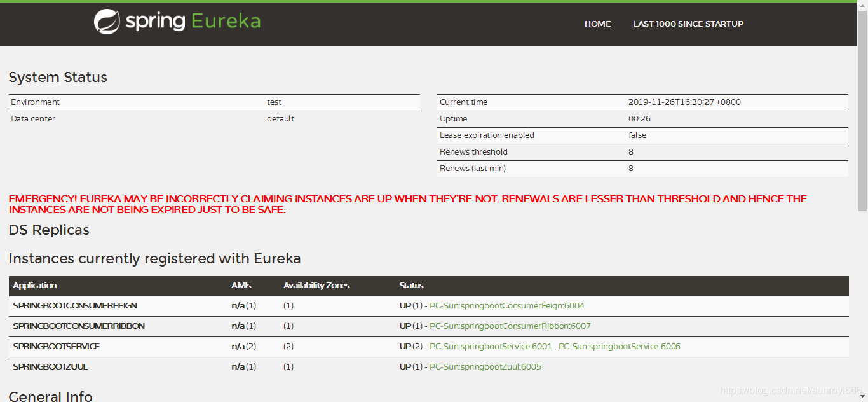Click the red EMERGENCY warning message
The height and width of the screenshot is (402, 868).
click(408, 204)
